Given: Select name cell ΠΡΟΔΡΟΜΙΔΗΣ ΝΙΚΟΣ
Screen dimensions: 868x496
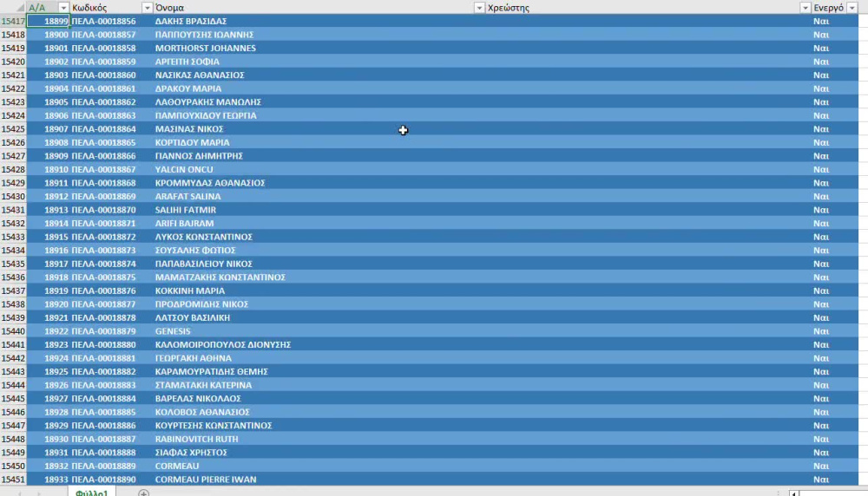Looking at the screenshot, I should [319, 304].
